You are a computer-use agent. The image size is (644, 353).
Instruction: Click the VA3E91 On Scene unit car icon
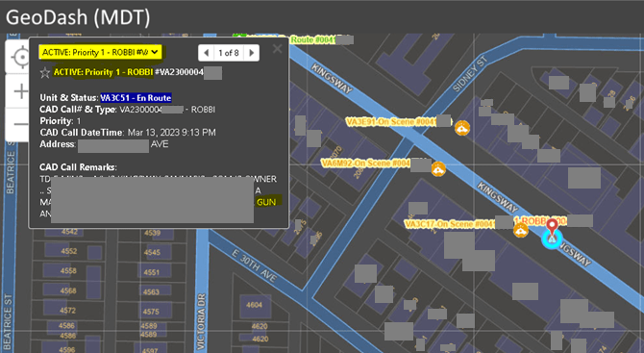pos(462,128)
